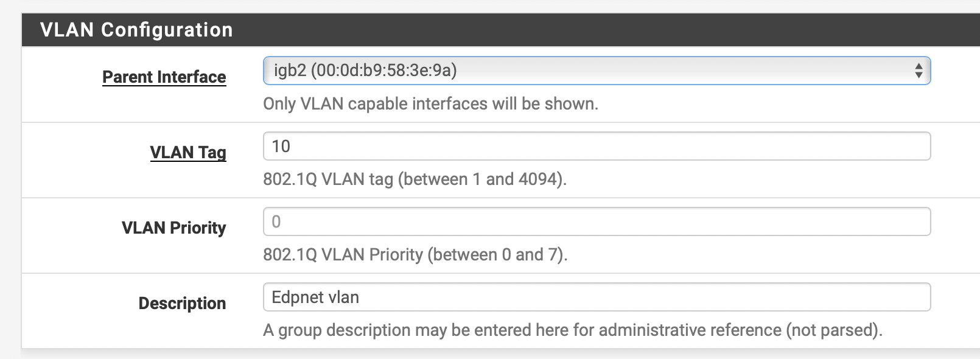Click the empty right end of Description field

(x=883, y=297)
